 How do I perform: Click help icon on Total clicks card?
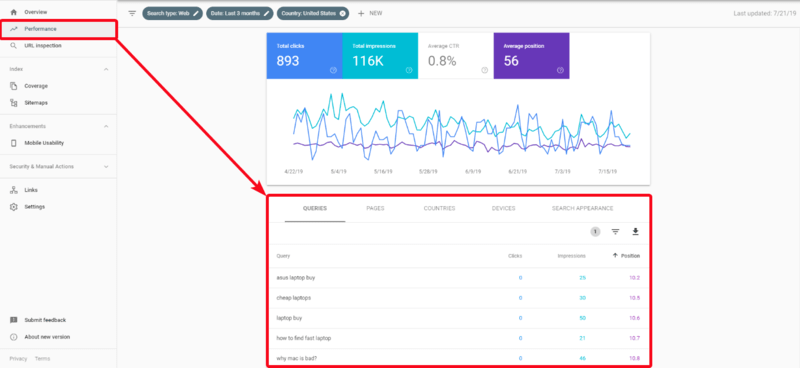click(x=333, y=70)
